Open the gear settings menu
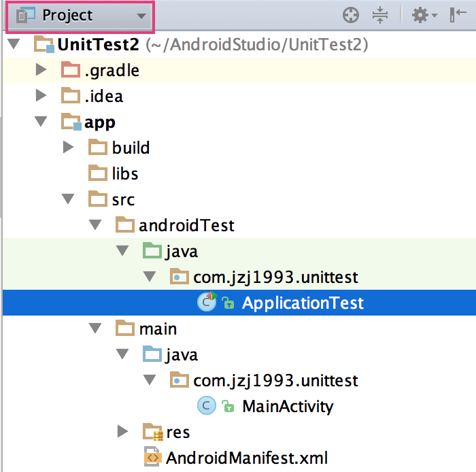The image size is (476, 472). point(424,15)
